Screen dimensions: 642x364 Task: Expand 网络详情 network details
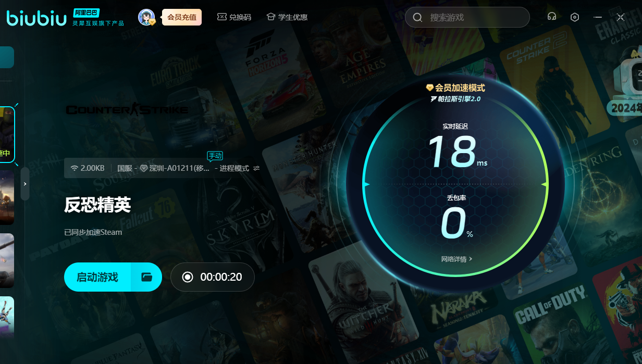pyautogui.click(x=456, y=259)
